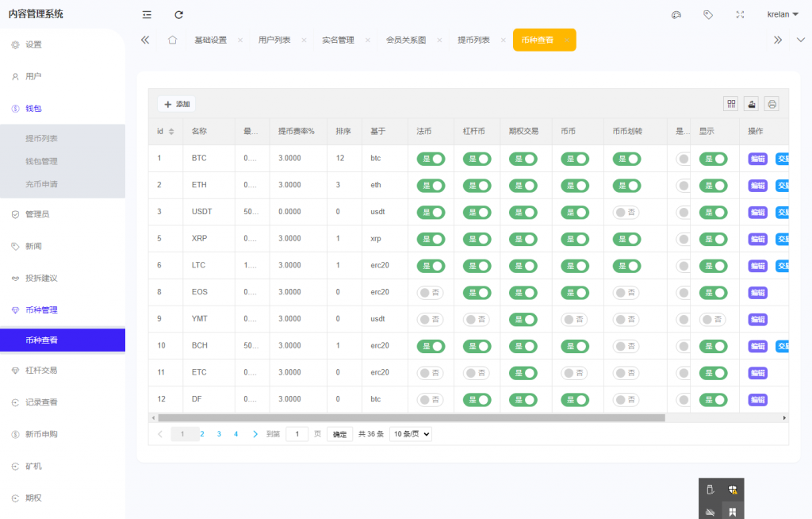Open the theme palette icon
Image resolution: width=812 pixels, height=519 pixels.
676,14
